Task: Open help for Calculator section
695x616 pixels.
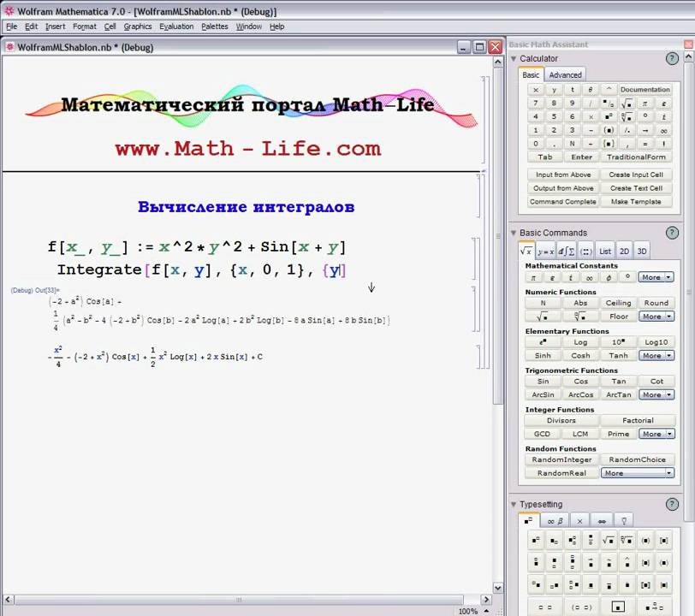Action: (x=672, y=58)
